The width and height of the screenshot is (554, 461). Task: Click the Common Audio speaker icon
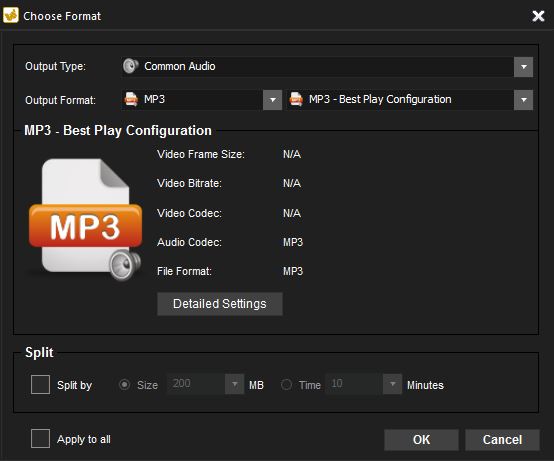(131, 66)
